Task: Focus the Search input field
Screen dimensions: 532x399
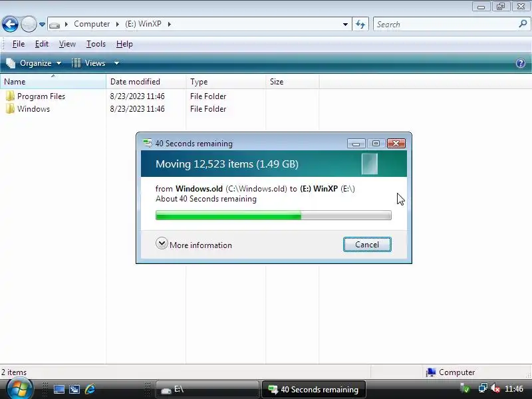Action: point(446,25)
